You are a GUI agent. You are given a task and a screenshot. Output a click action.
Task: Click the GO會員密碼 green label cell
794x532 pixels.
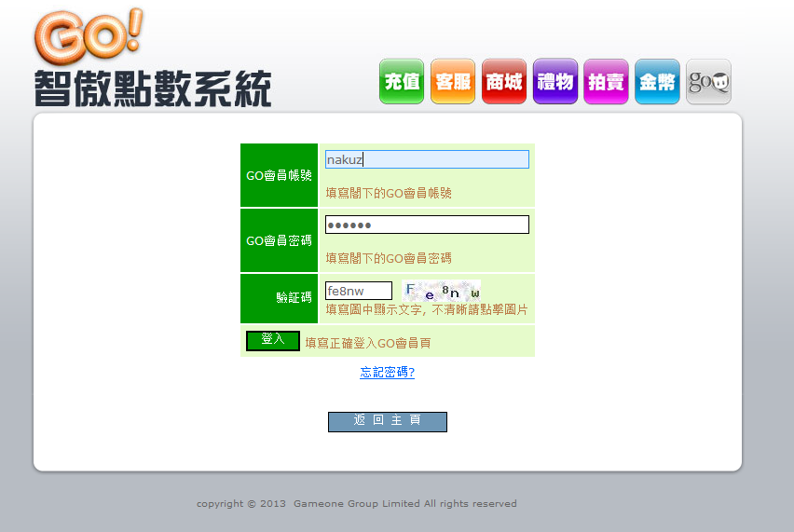[279, 240]
